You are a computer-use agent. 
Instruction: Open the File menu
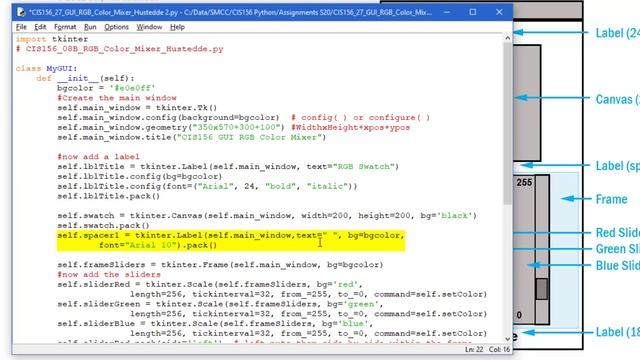click(x=21, y=27)
